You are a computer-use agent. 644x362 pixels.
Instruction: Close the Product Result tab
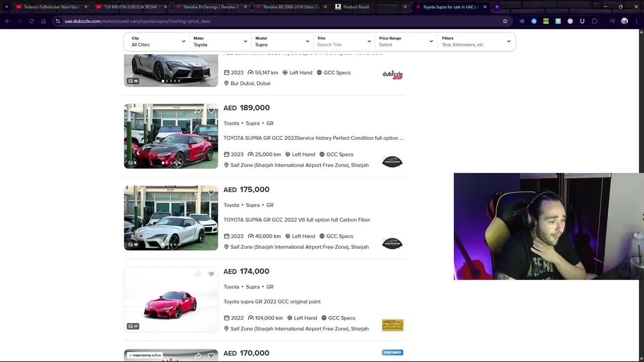[x=405, y=7]
